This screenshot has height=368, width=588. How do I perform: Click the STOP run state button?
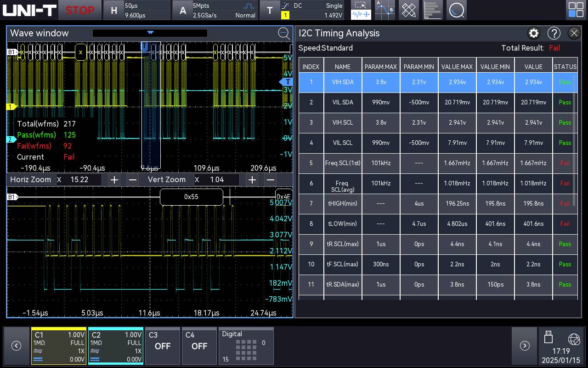79,10
